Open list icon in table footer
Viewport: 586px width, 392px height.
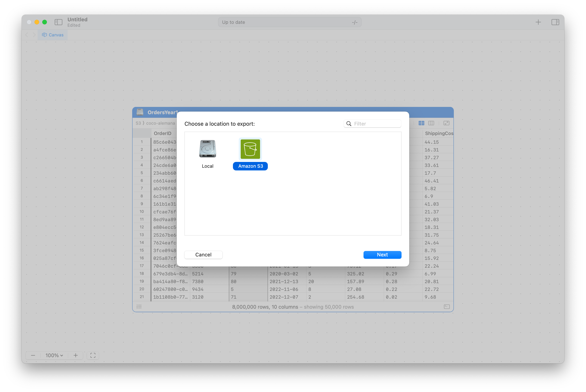(139, 307)
